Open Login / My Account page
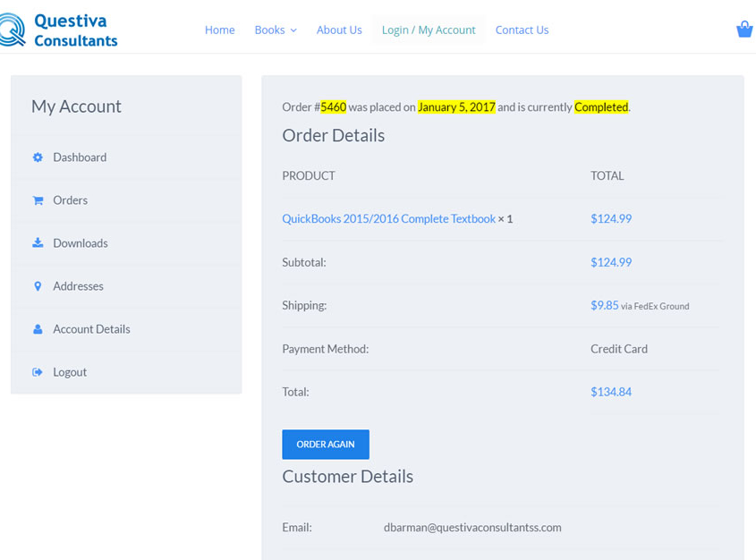This screenshot has width=756, height=560. click(x=429, y=30)
